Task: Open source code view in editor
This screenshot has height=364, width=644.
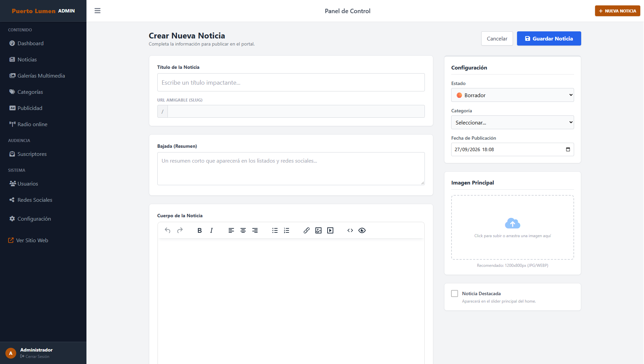Action: click(x=350, y=230)
